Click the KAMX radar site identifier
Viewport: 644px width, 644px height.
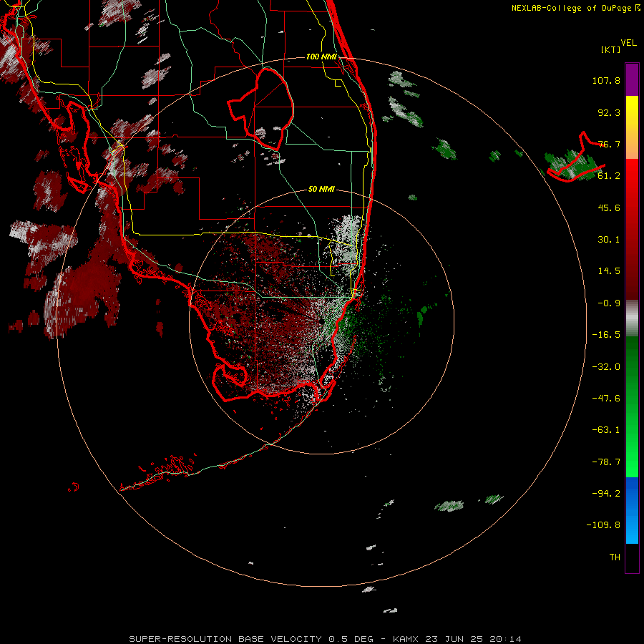(x=406, y=639)
